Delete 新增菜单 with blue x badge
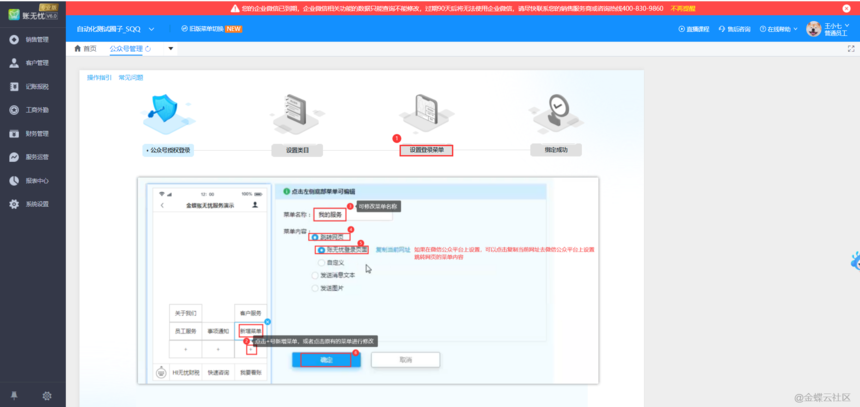This screenshot has width=860, height=407. point(267,321)
